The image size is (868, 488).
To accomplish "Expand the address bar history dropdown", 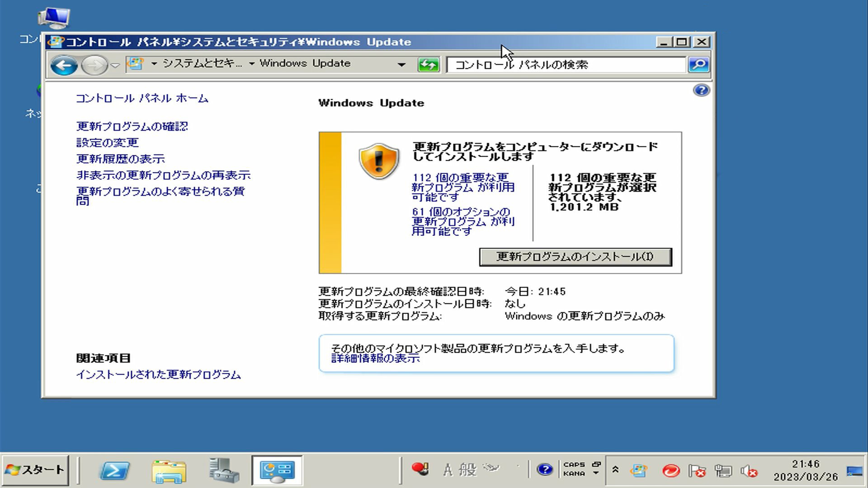I will pos(401,65).
